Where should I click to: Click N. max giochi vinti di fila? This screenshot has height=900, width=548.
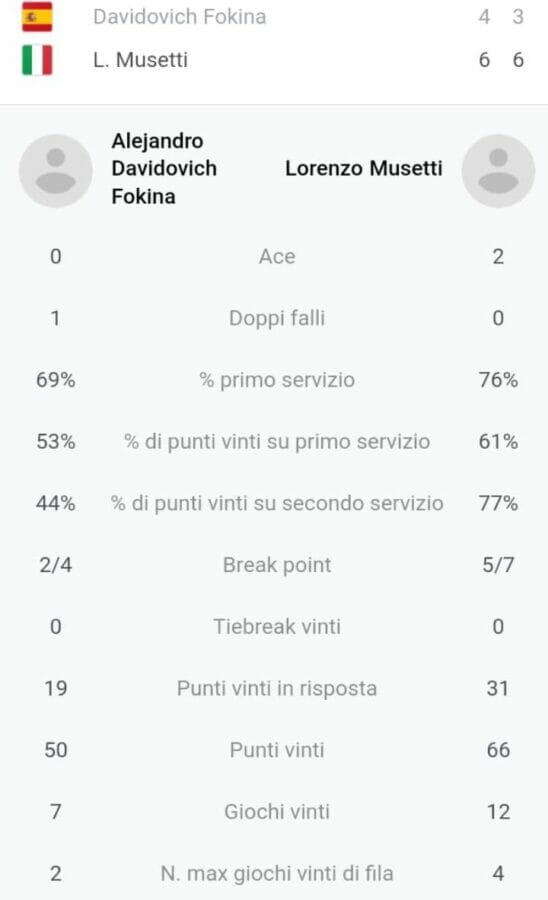[x=277, y=874]
